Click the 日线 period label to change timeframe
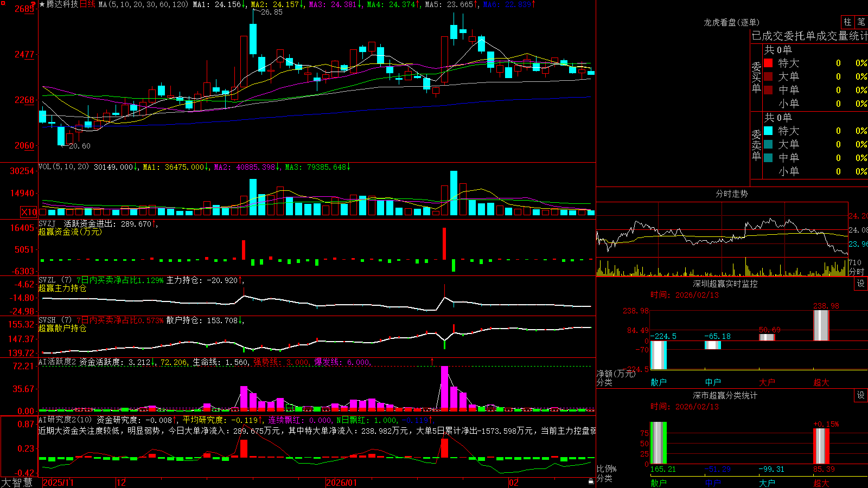Image resolution: width=868 pixels, height=488 pixels. tap(87, 4)
